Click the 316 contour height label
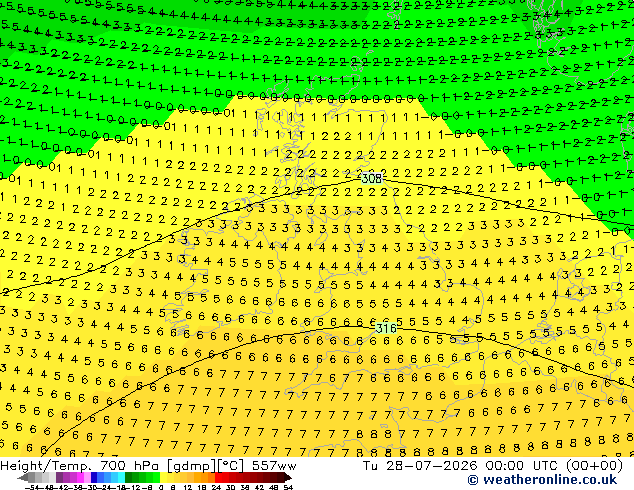 [x=386, y=328]
